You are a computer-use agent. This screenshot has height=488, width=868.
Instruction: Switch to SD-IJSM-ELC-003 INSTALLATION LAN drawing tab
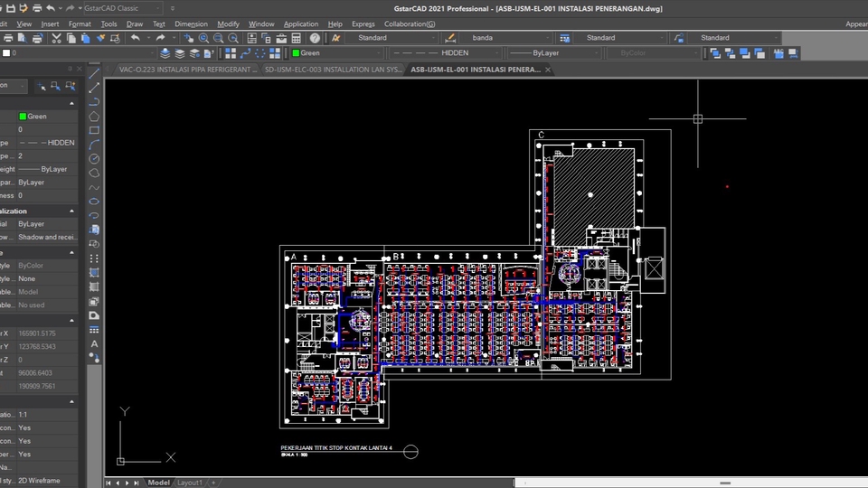click(x=333, y=69)
